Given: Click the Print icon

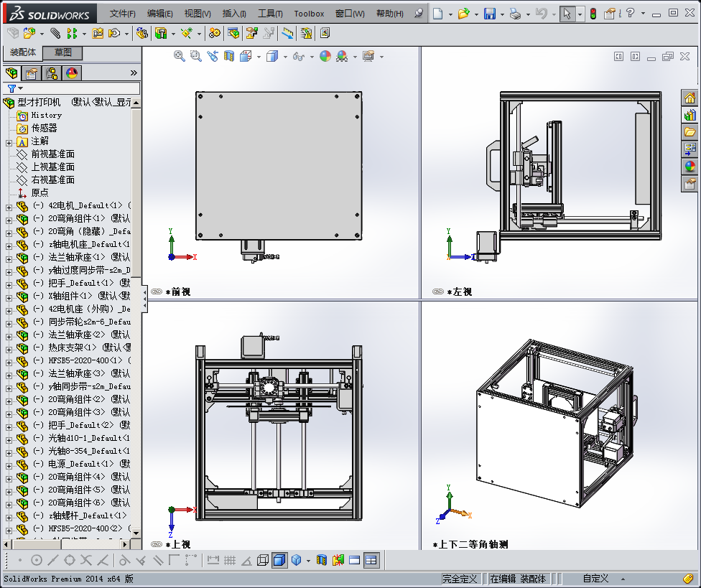Looking at the screenshot, I should click(x=516, y=14).
